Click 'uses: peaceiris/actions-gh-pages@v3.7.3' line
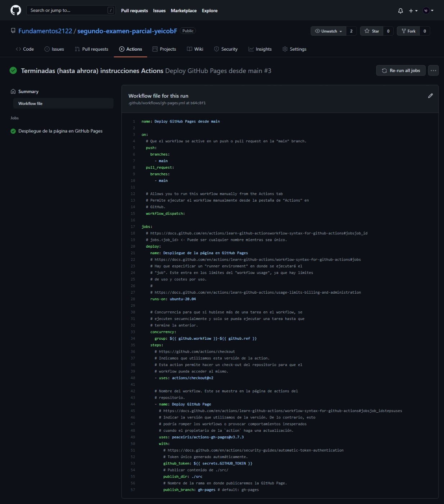Screen dimensions: 444x504 point(201,437)
